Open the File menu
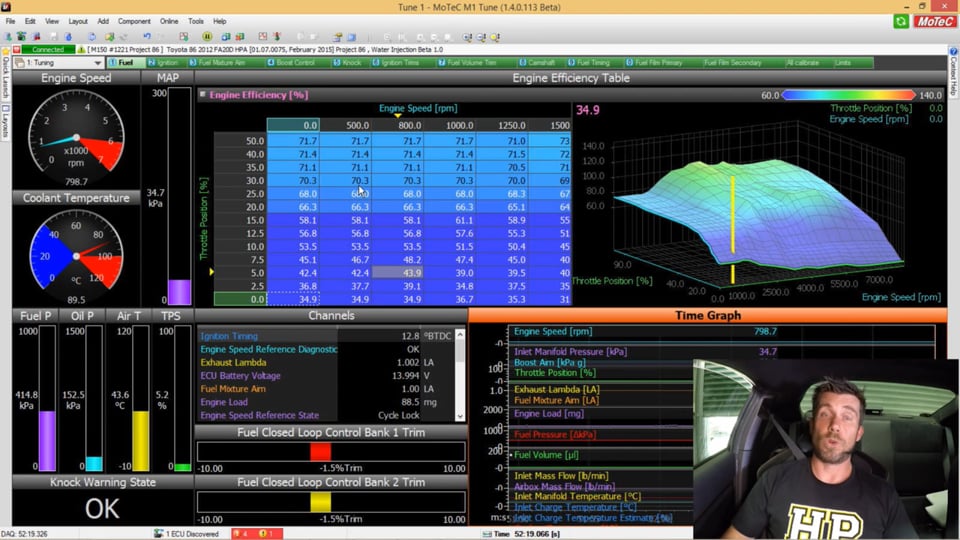This screenshot has height=540, width=960. (x=10, y=21)
